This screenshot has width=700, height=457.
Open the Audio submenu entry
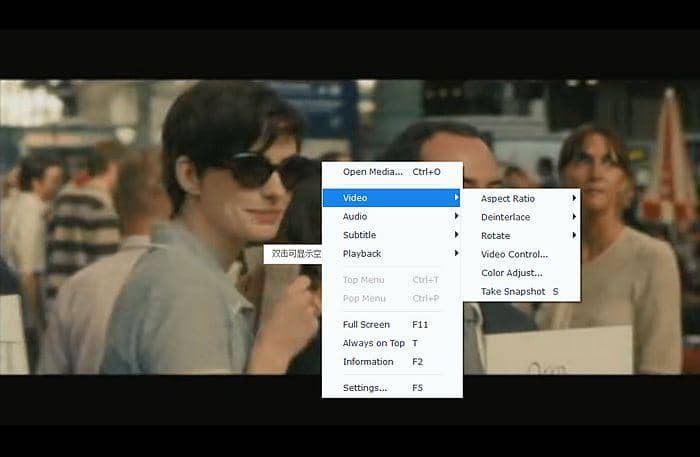(392, 216)
